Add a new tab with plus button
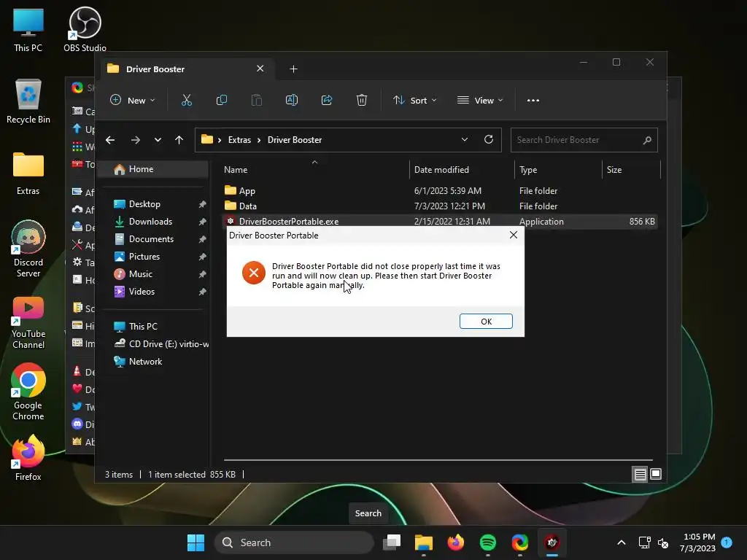This screenshot has height=560, width=747. [x=293, y=69]
